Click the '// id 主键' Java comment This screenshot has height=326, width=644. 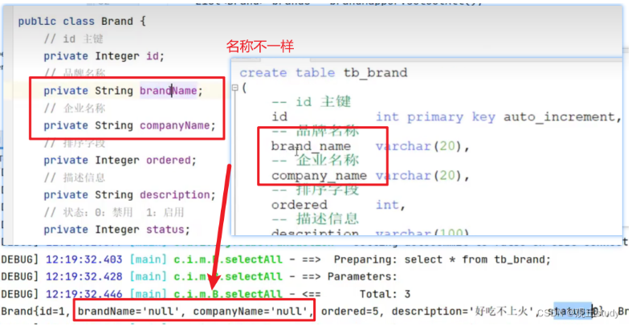[74, 39]
